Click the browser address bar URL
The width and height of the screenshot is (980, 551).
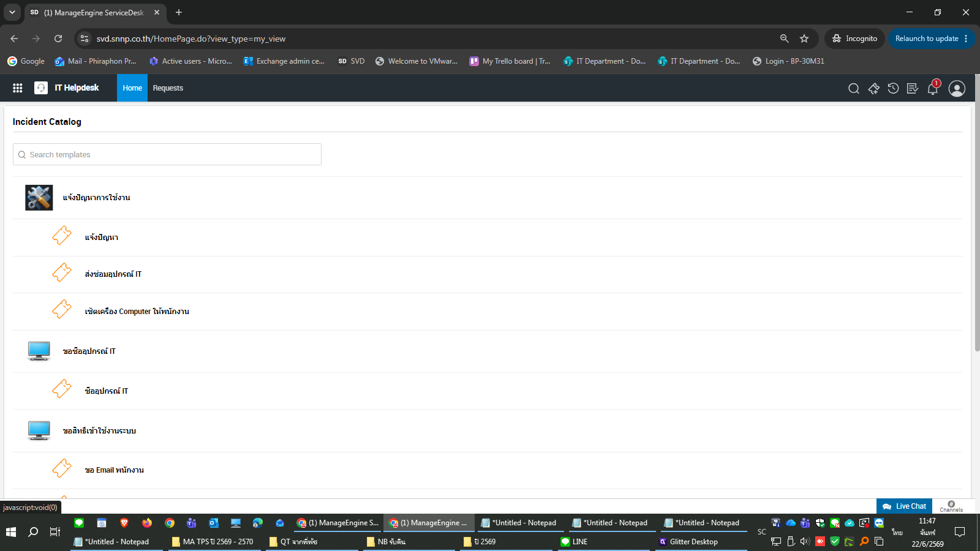point(191,39)
